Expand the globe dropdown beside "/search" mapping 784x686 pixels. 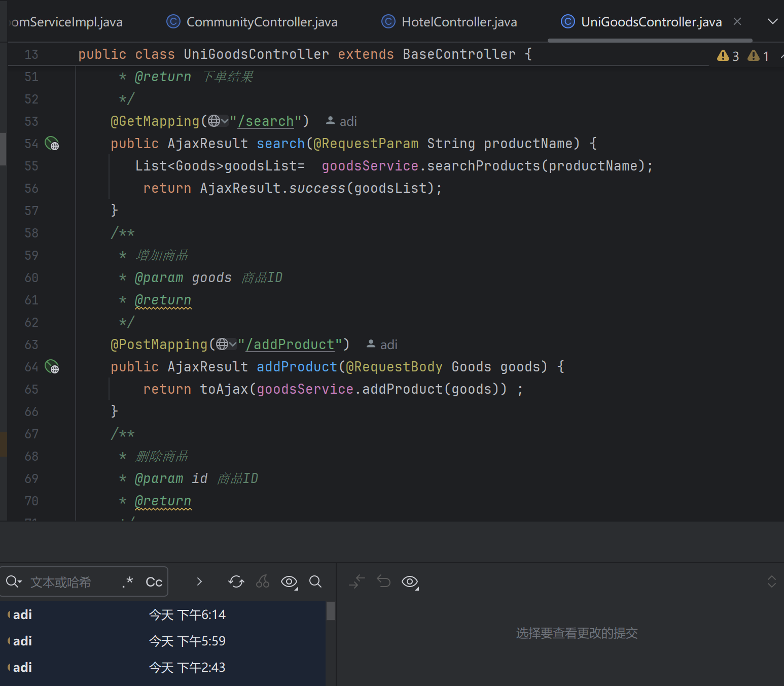point(219,121)
